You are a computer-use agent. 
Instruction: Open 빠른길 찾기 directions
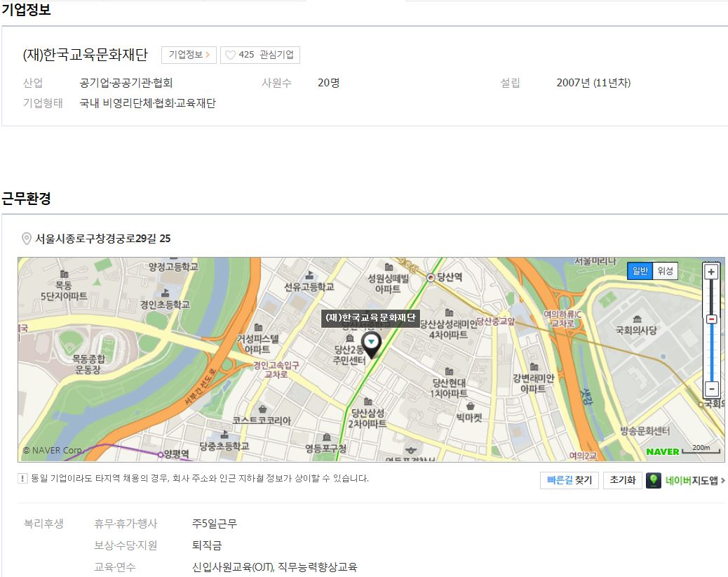point(569,480)
